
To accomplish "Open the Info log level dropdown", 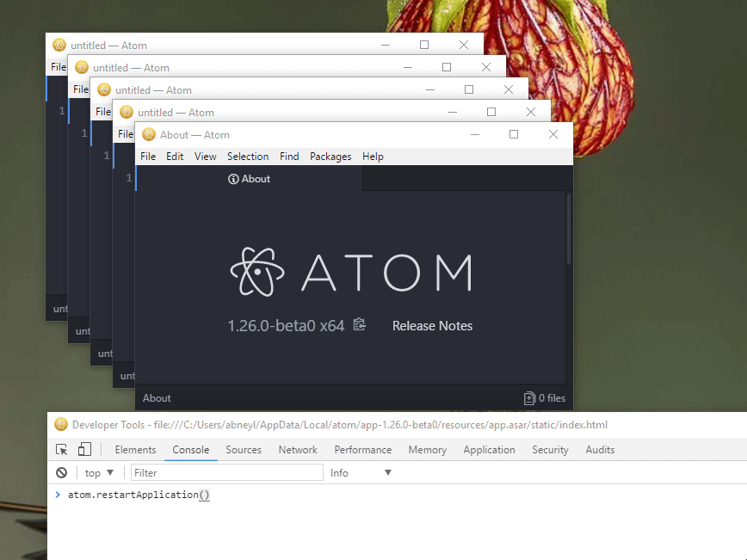I will click(361, 473).
